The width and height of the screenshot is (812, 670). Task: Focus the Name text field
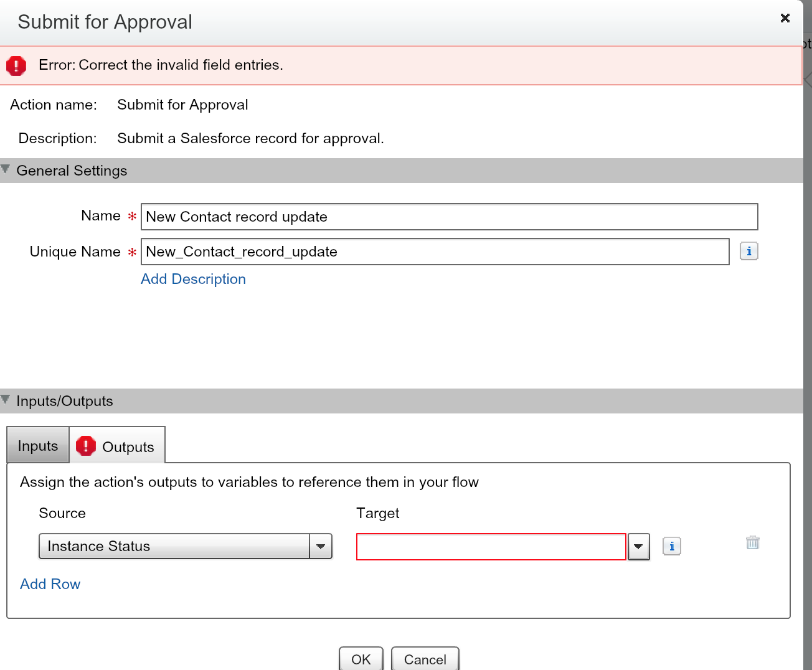448,217
